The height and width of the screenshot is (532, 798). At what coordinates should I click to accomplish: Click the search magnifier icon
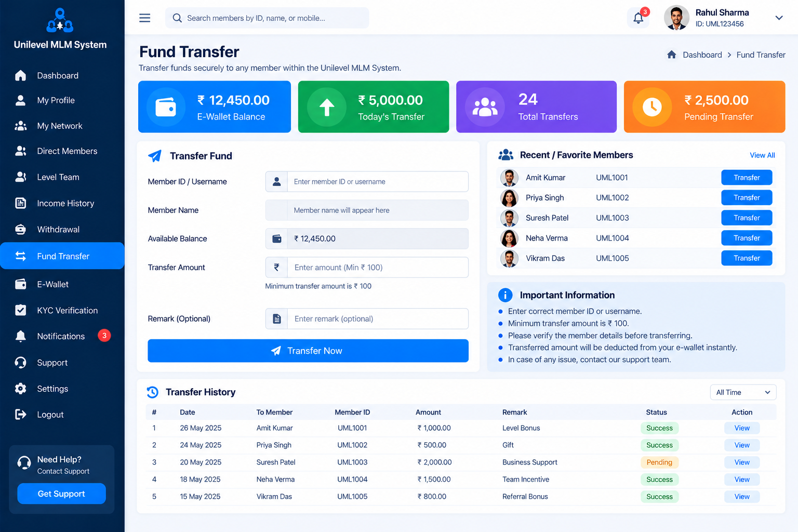pyautogui.click(x=177, y=18)
